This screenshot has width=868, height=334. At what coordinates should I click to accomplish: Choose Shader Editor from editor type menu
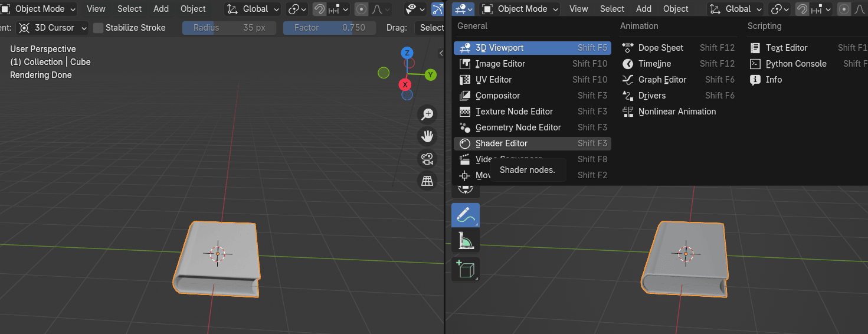click(x=501, y=143)
